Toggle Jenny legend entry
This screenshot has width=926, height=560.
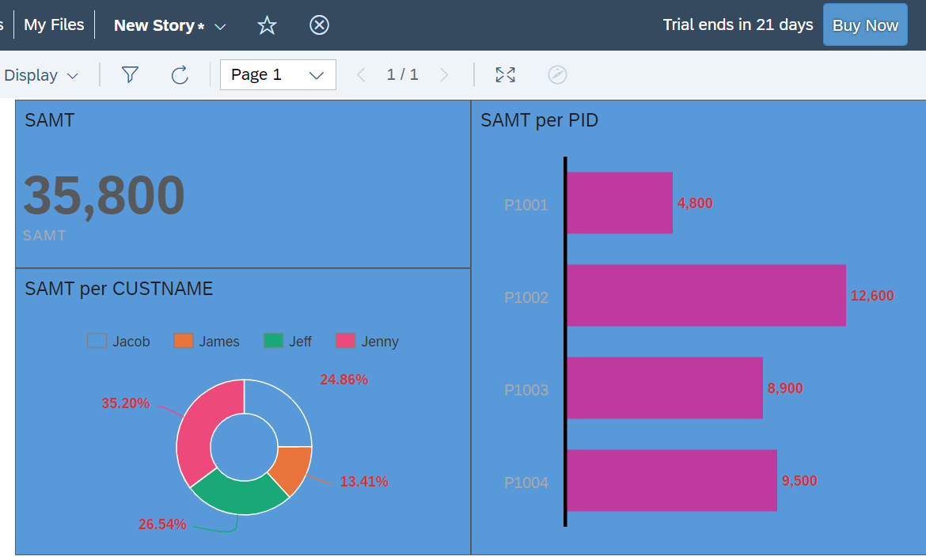[367, 341]
